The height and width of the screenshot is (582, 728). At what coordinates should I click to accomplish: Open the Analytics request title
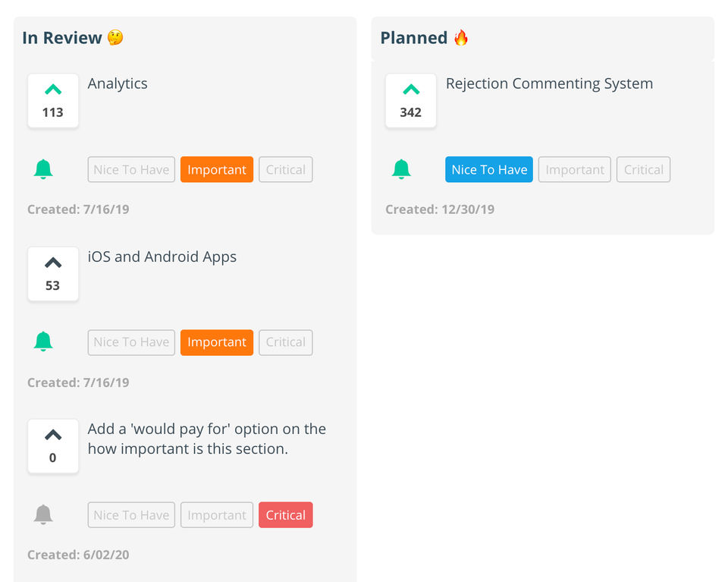[x=118, y=83]
